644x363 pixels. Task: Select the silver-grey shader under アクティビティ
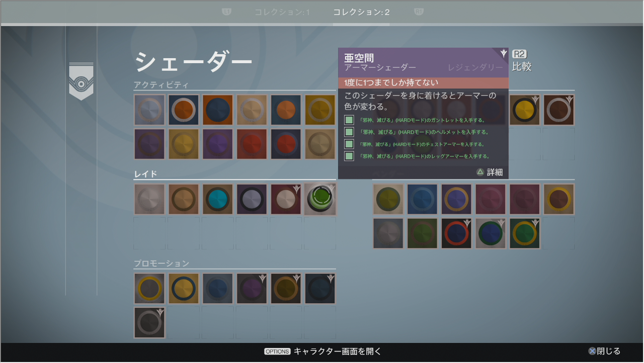coord(149,110)
